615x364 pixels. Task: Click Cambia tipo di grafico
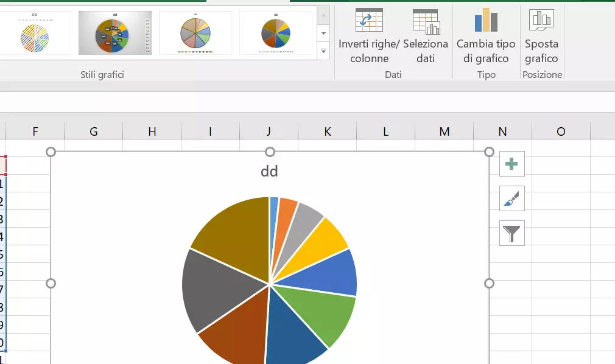486,21
